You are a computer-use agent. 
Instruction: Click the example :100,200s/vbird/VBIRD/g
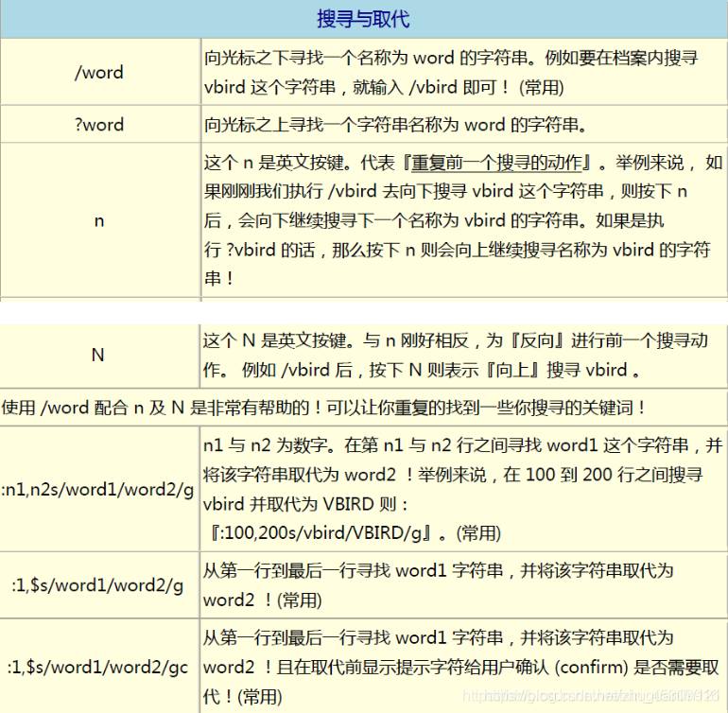[x=321, y=532]
